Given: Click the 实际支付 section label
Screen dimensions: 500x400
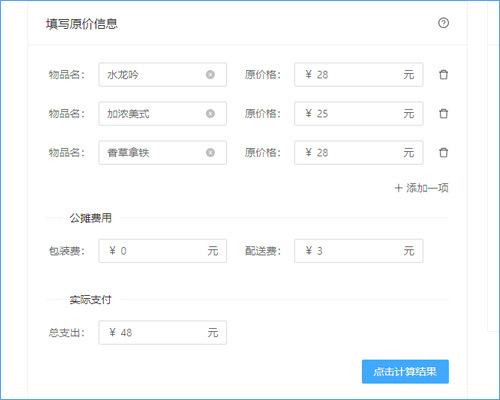Looking at the screenshot, I should pos(90,300).
